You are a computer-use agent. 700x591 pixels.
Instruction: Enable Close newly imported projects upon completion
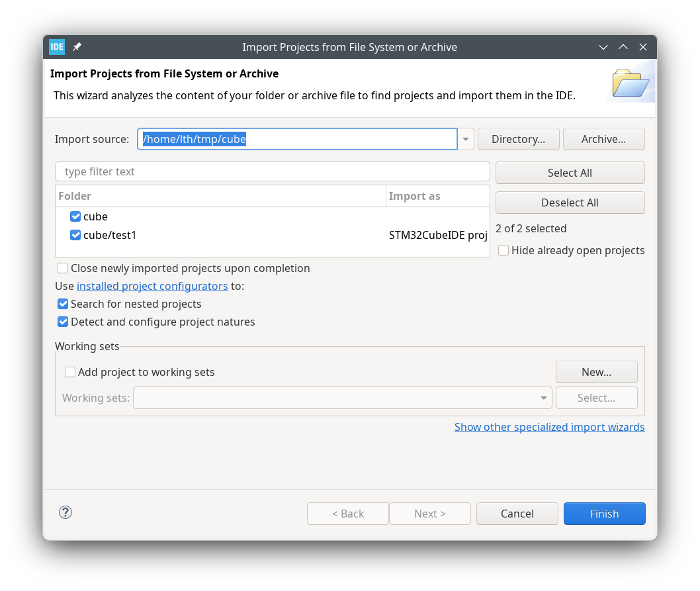click(63, 268)
